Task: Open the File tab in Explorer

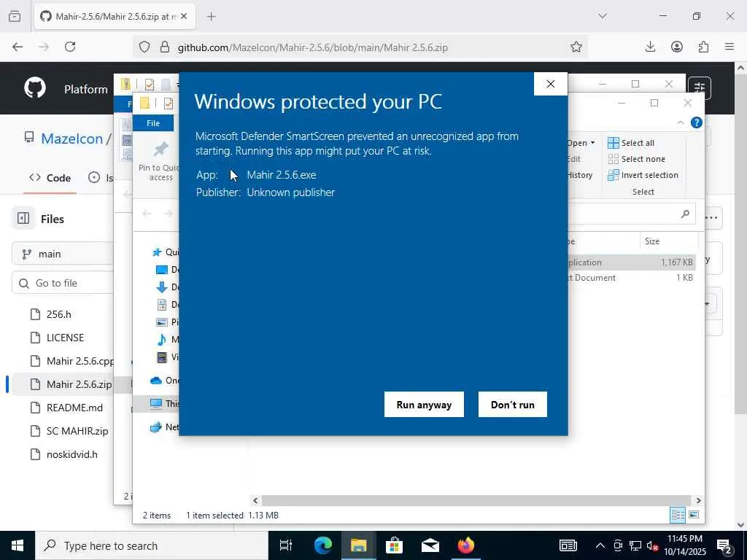Action: click(153, 123)
